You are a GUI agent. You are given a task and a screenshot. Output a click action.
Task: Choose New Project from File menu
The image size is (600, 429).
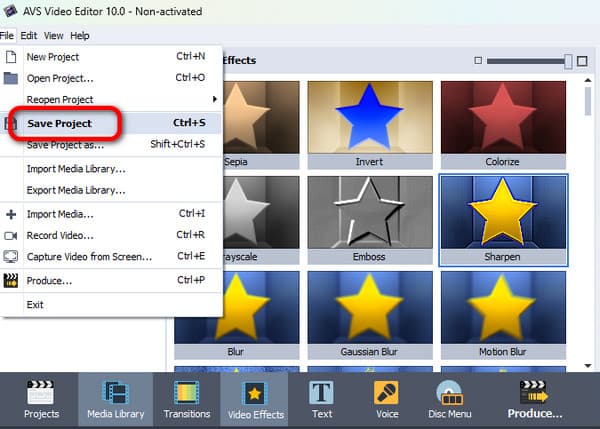click(x=111, y=57)
